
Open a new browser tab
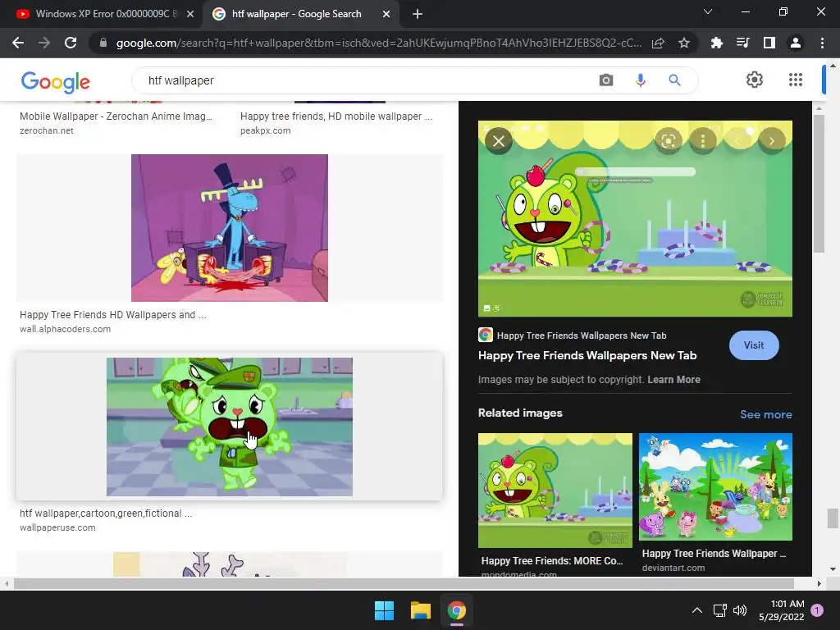418,14
